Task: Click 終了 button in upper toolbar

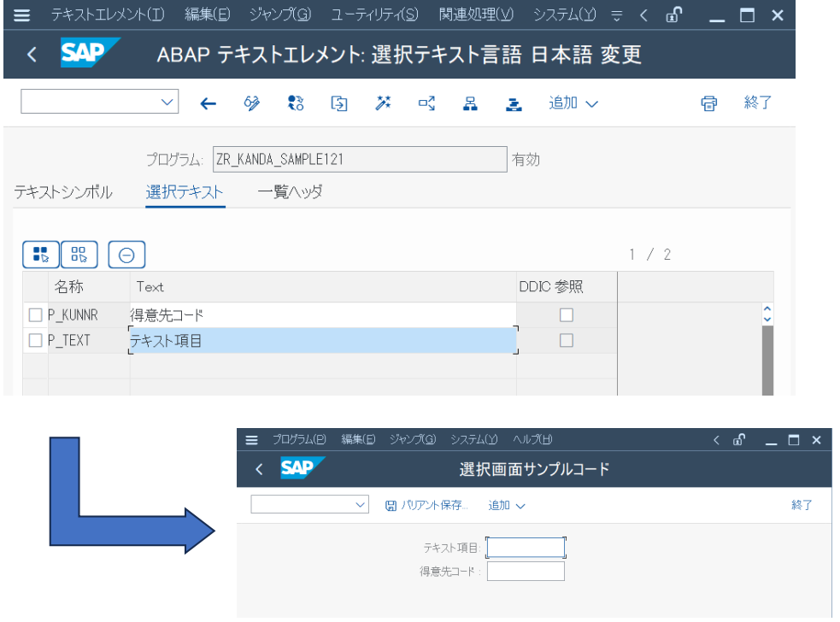Action: [x=757, y=103]
